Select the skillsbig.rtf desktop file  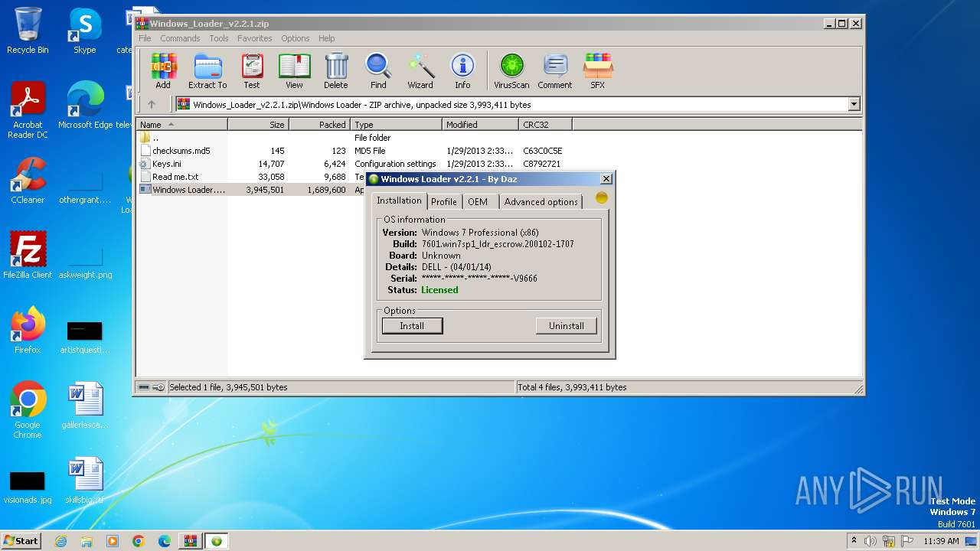(x=85, y=481)
